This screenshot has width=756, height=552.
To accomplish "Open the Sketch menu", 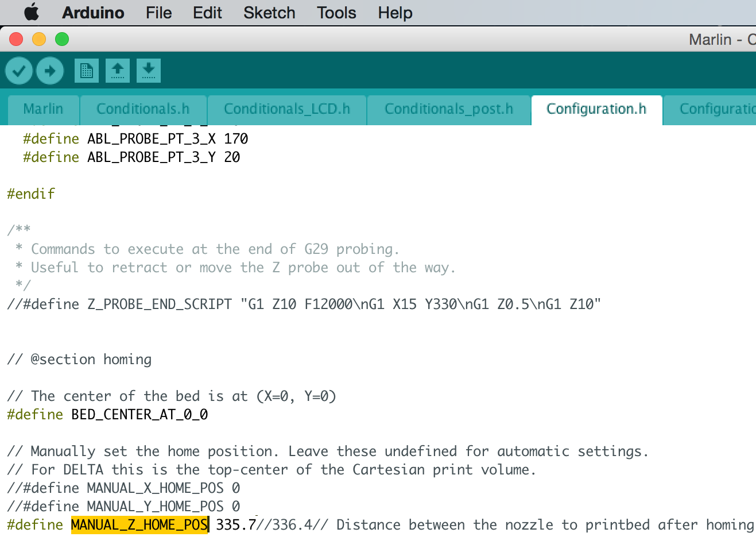I will (269, 13).
